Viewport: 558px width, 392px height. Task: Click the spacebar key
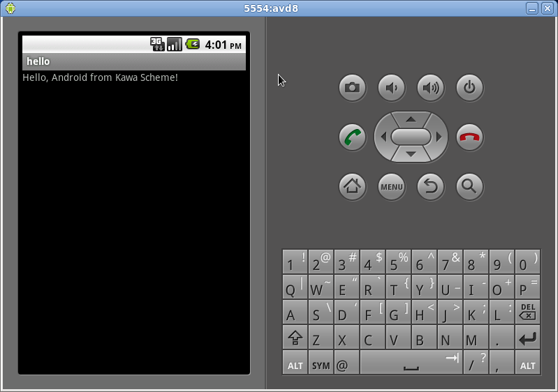tap(411, 362)
